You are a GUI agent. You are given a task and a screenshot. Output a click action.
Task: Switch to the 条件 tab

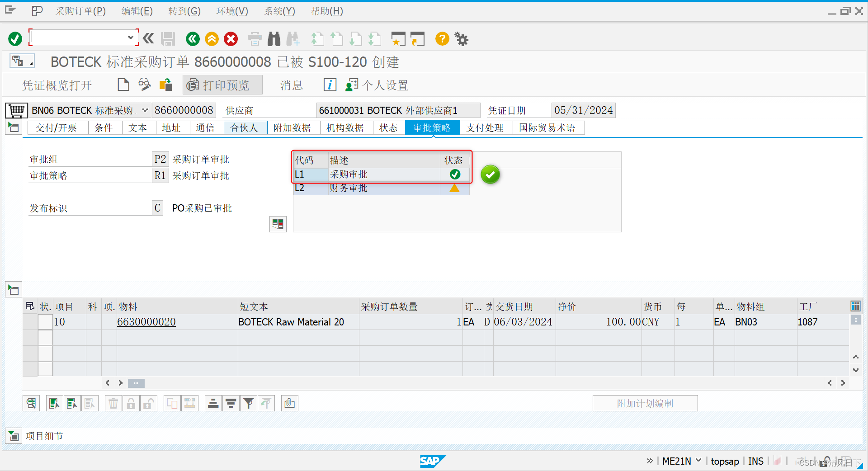[x=104, y=128]
